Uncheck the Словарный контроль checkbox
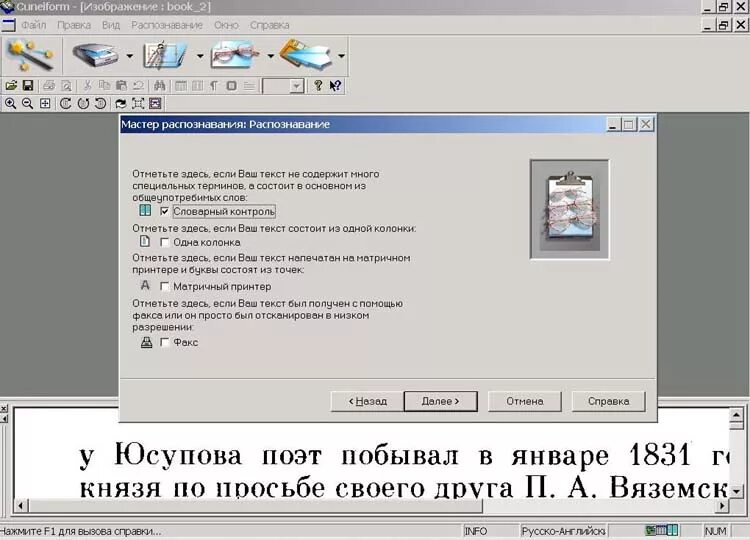The image size is (750, 540). pos(165,211)
